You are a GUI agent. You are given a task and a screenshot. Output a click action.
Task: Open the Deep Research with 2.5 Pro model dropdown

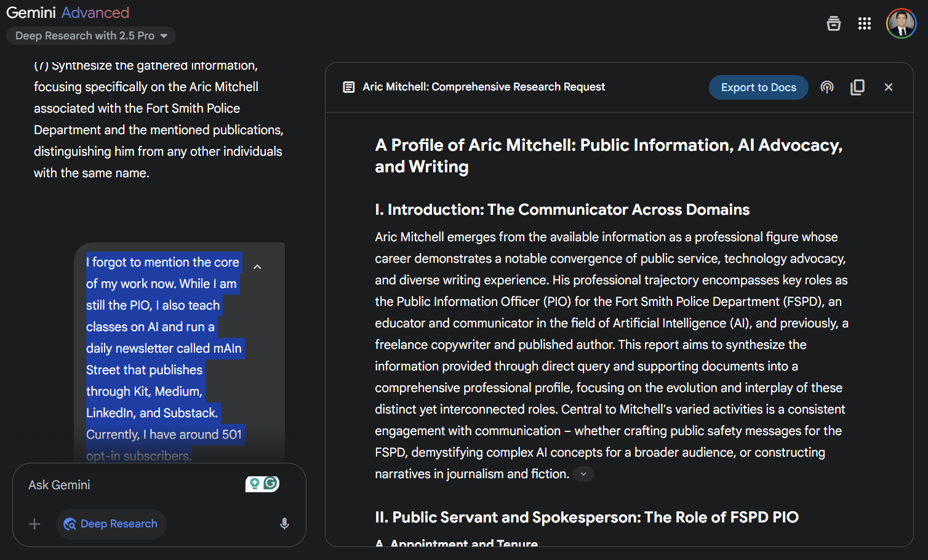pos(91,36)
